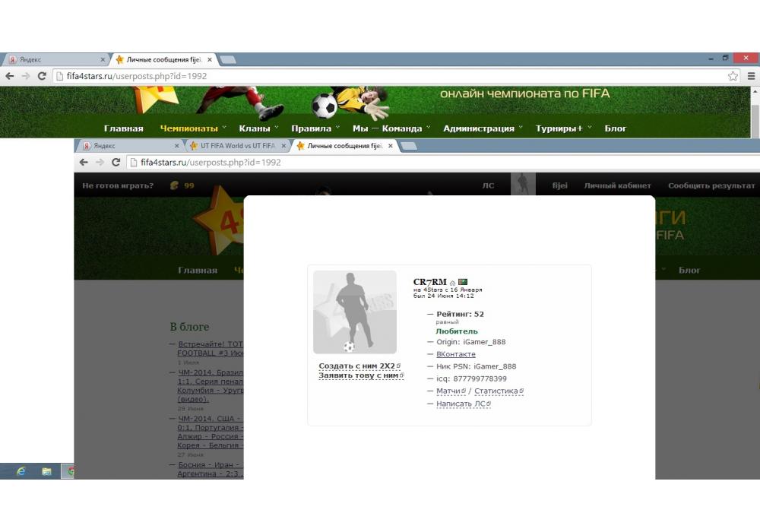Switch to the inner Яндекс tab
This screenshot has height=532, width=760.
click(128, 146)
